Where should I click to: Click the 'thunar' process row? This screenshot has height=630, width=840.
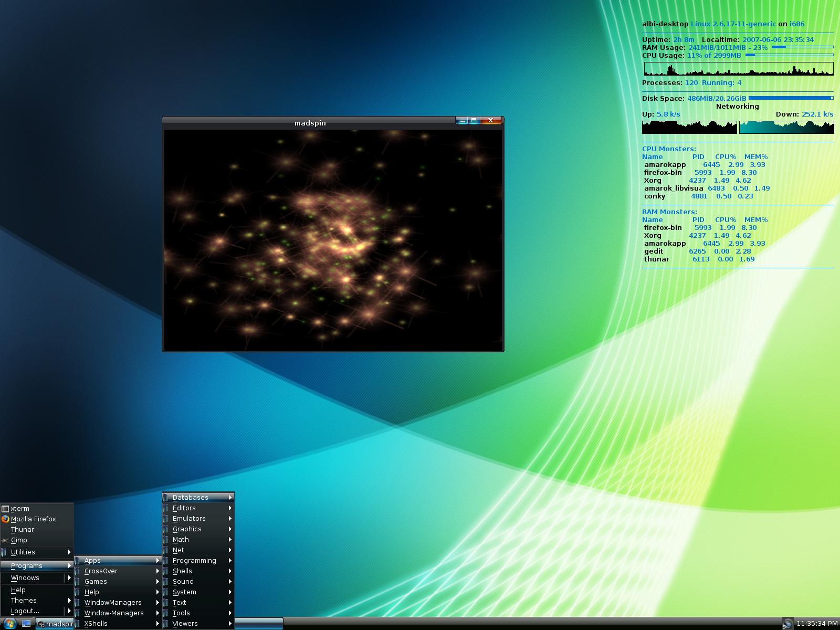point(699,259)
